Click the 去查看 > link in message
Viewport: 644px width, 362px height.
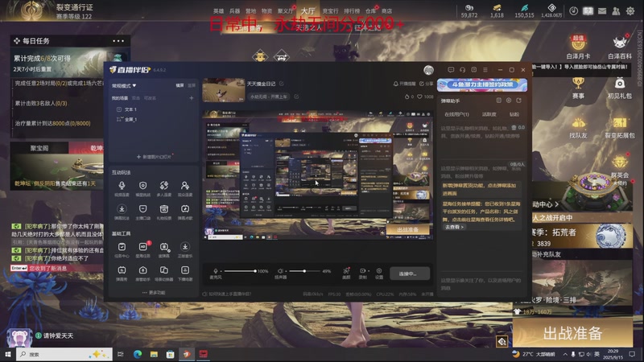[x=454, y=227]
